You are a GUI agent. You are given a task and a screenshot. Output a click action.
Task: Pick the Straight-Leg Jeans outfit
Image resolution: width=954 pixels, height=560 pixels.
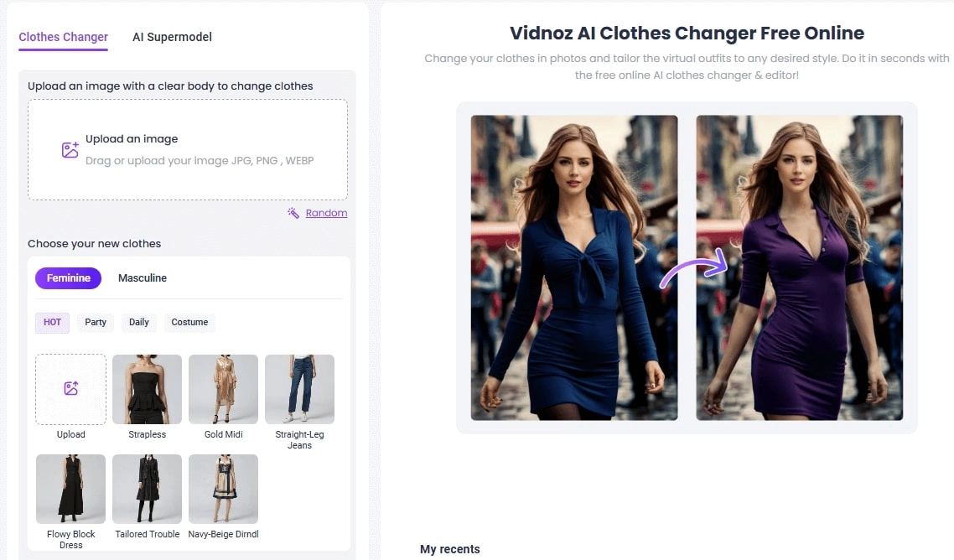pyautogui.click(x=299, y=389)
